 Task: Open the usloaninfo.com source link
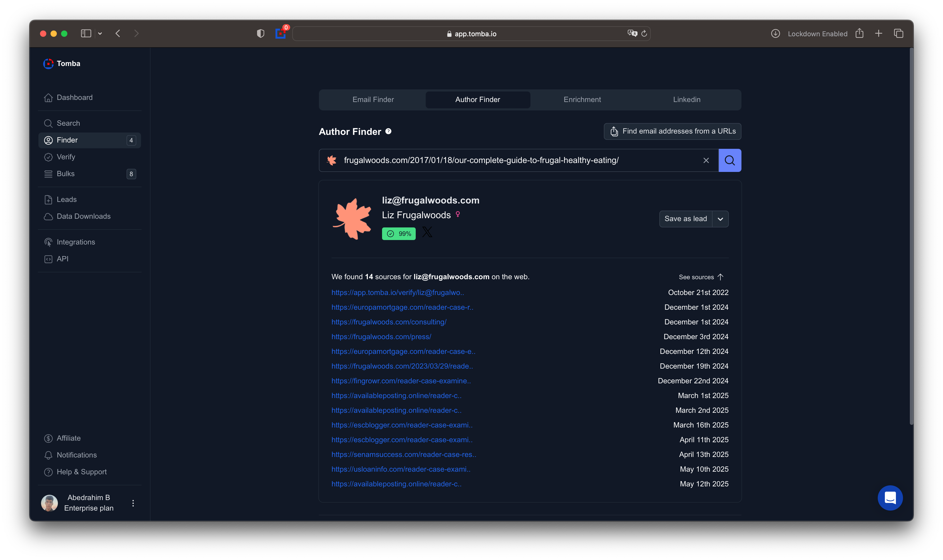point(401,469)
